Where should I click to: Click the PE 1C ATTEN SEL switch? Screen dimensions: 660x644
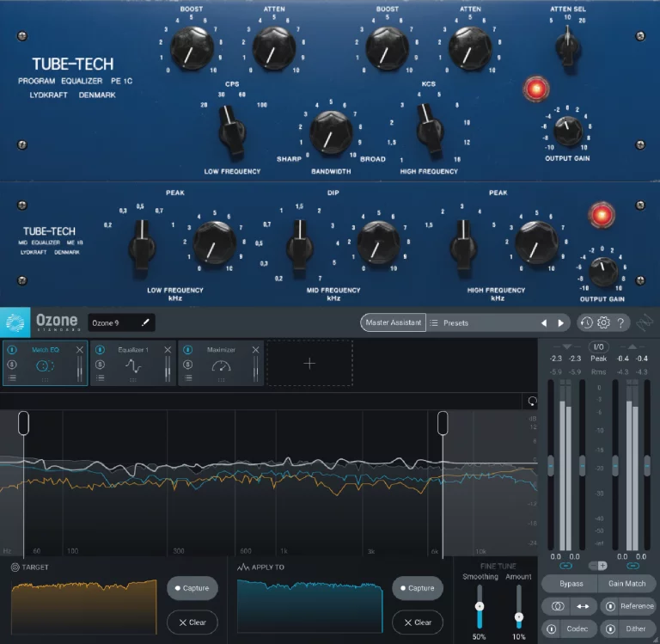point(567,46)
